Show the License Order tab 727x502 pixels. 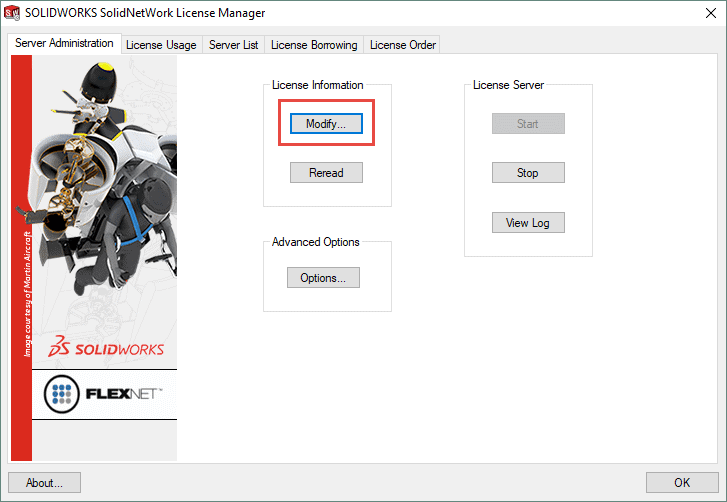coord(402,45)
